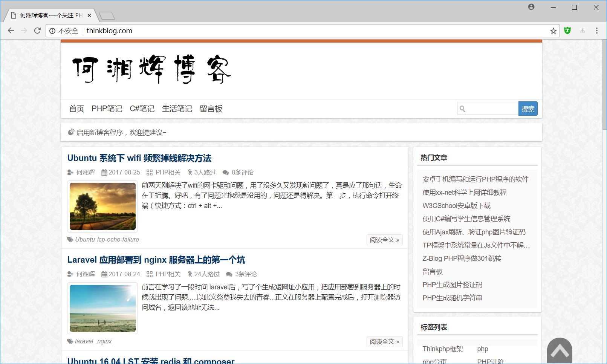Image resolution: width=607 pixels, height=364 pixels.
Task: Click the scroll-to-top arrow button
Action: tap(560, 350)
